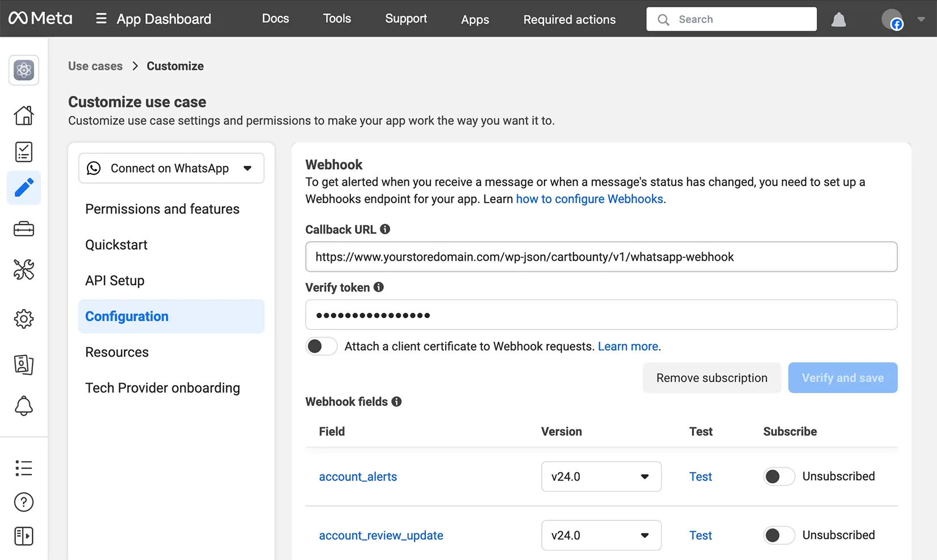The height and width of the screenshot is (560, 937).
Task: Open the Alerts bell icon in sidebar
Action: pyautogui.click(x=23, y=406)
